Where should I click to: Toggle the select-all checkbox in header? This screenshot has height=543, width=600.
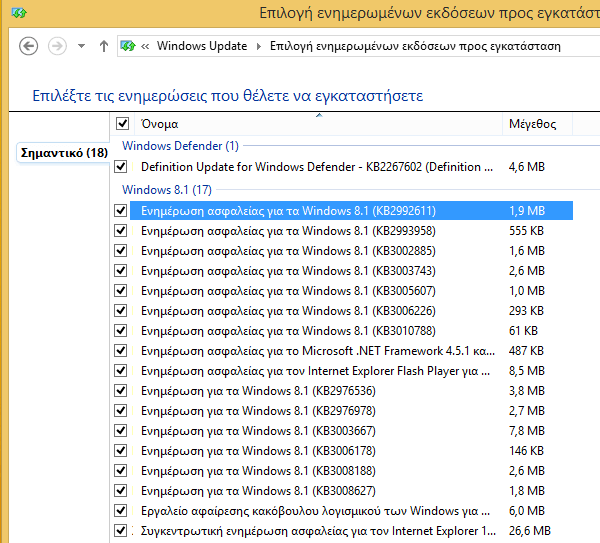click(x=122, y=124)
